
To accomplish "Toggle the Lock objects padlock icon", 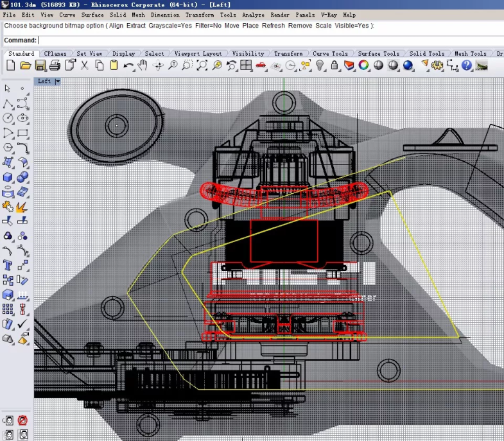I will point(334,65).
